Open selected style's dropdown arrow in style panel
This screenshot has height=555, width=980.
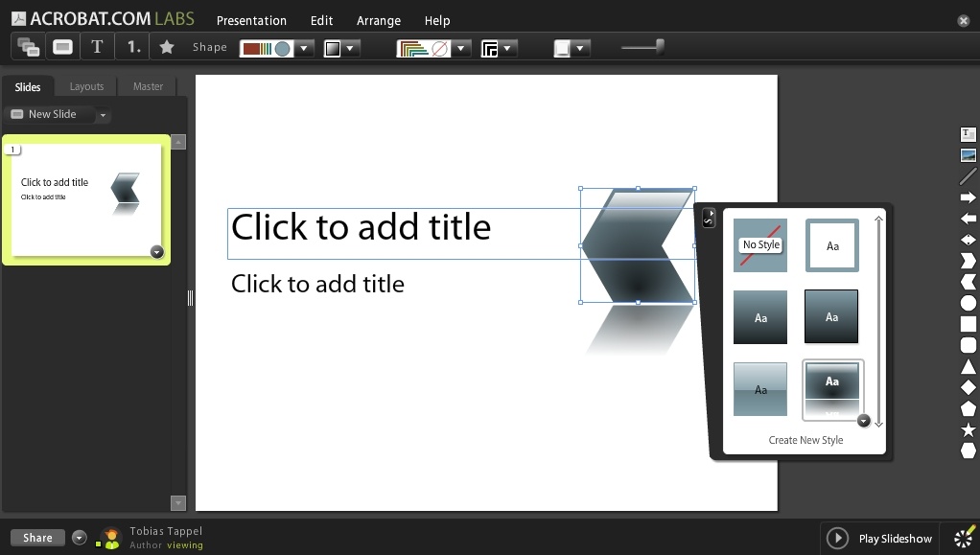(x=863, y=421)
